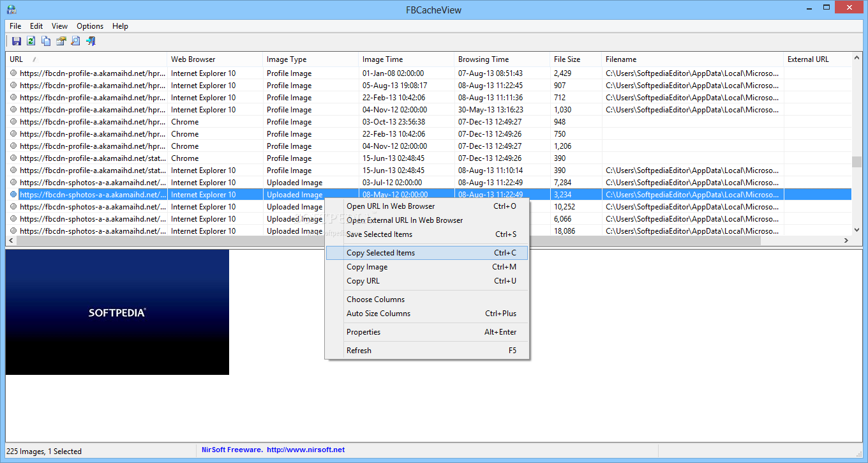The height and width of the screenshot is (463, 868).
Task: Sort by the Image Type column header
Action: (x=311, y=59)
